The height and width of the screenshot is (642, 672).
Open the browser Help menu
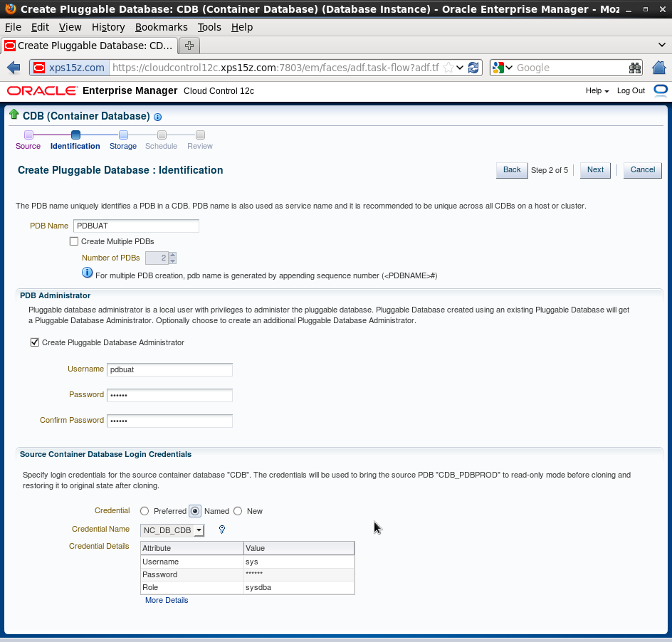242,27
